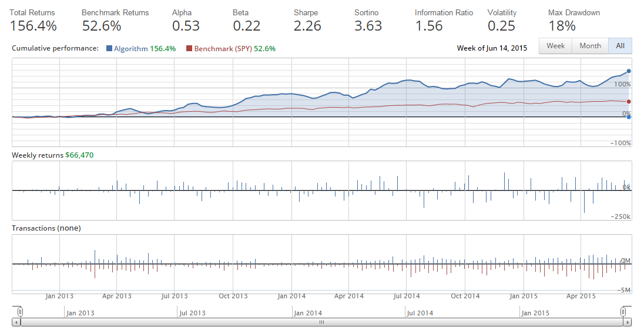Click the Total Returns 156.4% value
Image resolution: width=644 pixels, height=333 pixels.
(x=33, y=26)
